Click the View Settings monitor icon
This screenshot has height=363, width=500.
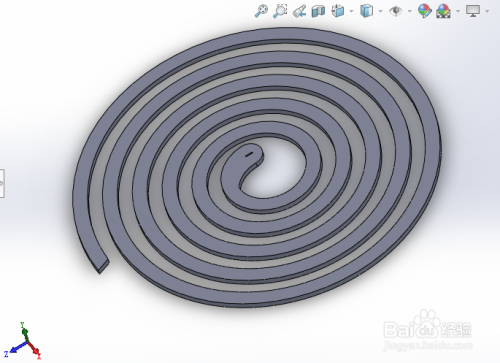pyautogui.click(x=473, y=11)
